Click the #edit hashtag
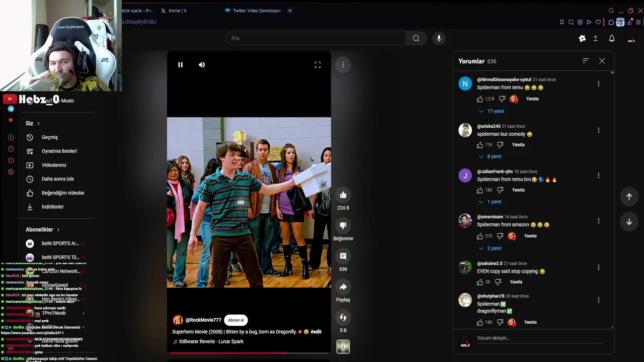This screenshot has height=362, width=644. (x=316, y=332)
